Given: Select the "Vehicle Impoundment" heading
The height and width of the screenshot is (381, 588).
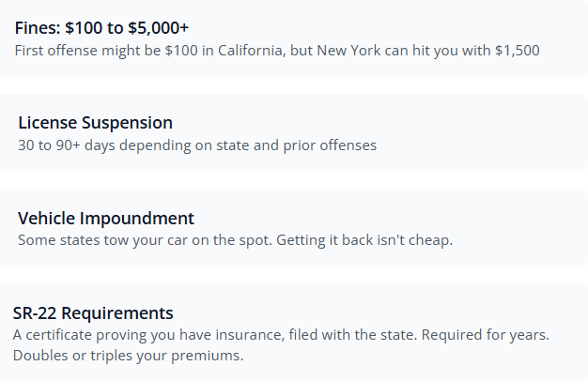Looking at the screenshot, I should (106, 218).
